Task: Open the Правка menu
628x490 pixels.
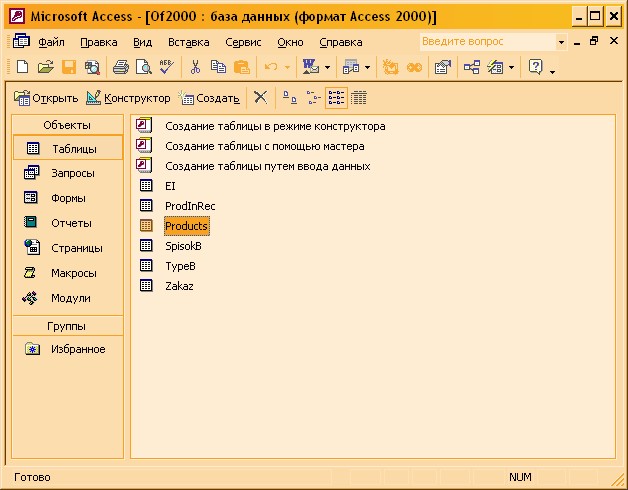Action: point(99,42)
